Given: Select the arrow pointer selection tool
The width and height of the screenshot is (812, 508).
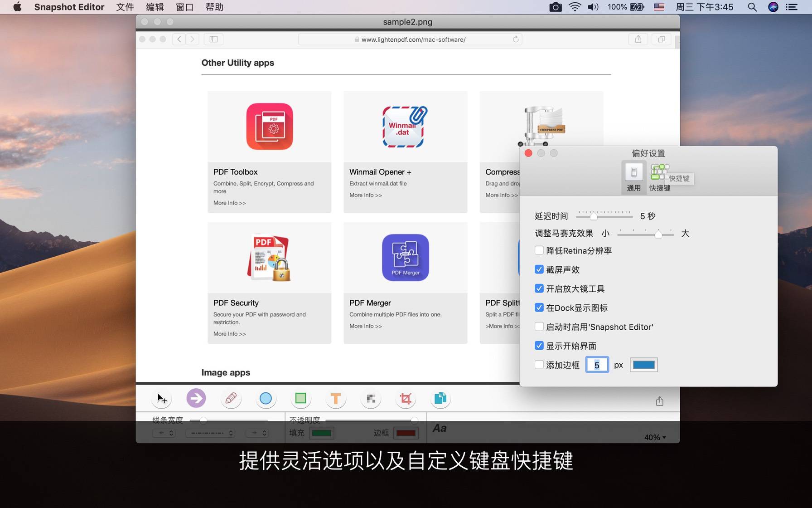Looking at the screenshot, I should coord(162,399).
